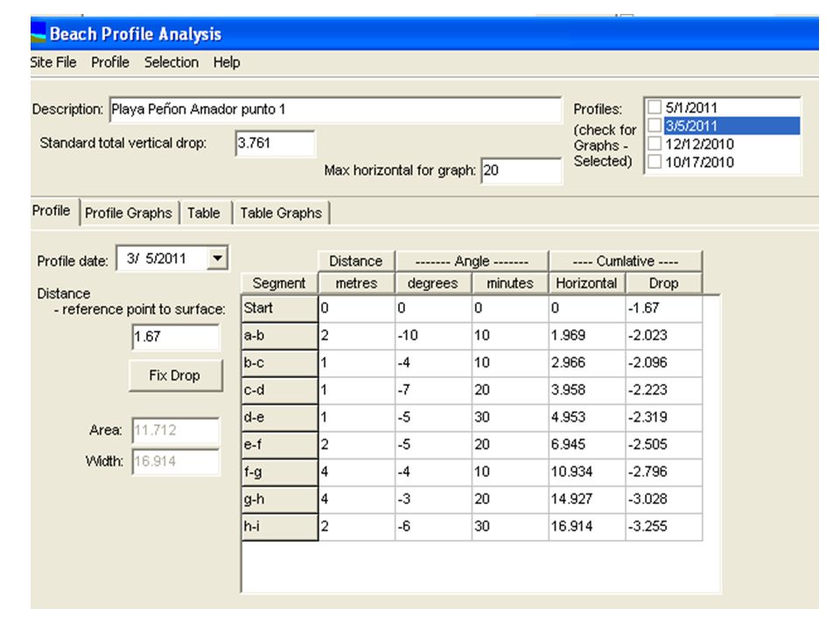
Task: Select the e-f segment row header
Action: (280, 444)
